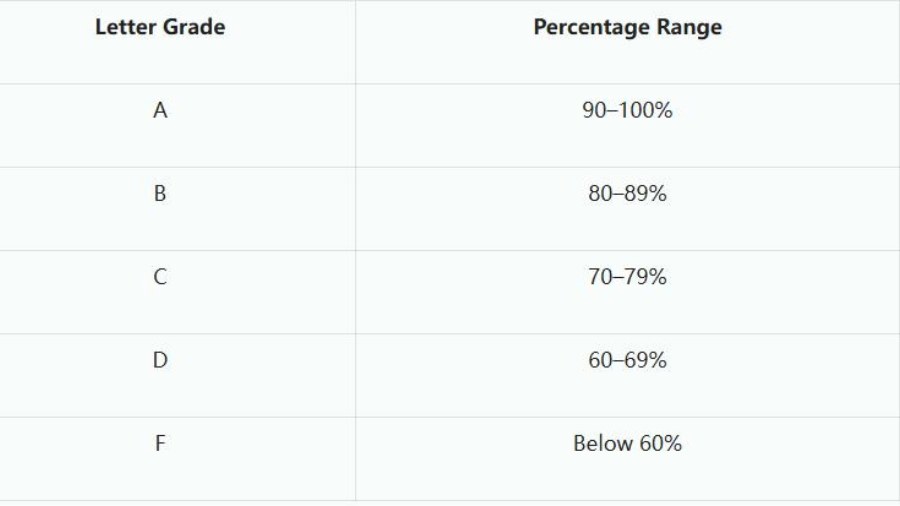Click the row border between grades C and D

point(450,334)
